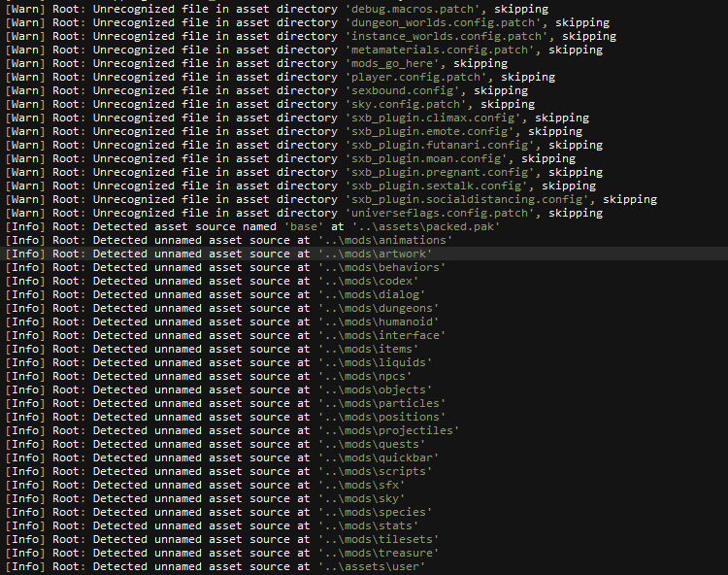Click the '..\mods\liquids' path
Viewport: 728px width, 575px height.
pos(375,362)
